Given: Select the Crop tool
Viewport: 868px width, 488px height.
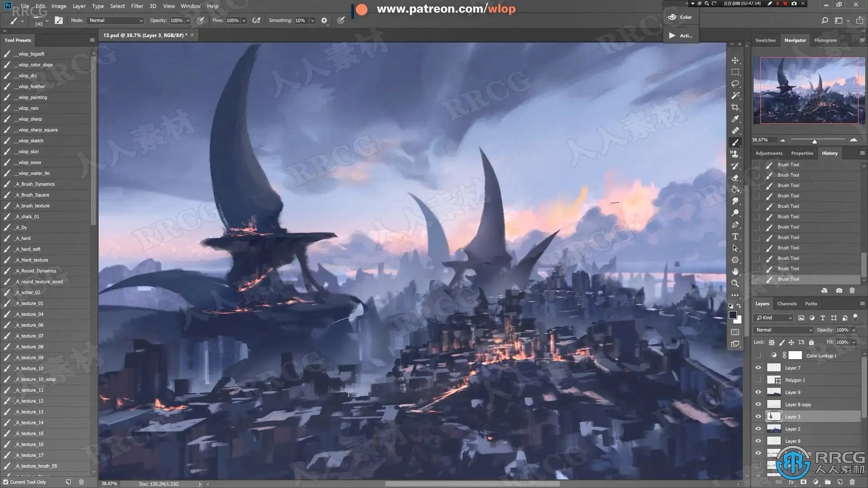Looking at the screenshot, I should [735, 108].
